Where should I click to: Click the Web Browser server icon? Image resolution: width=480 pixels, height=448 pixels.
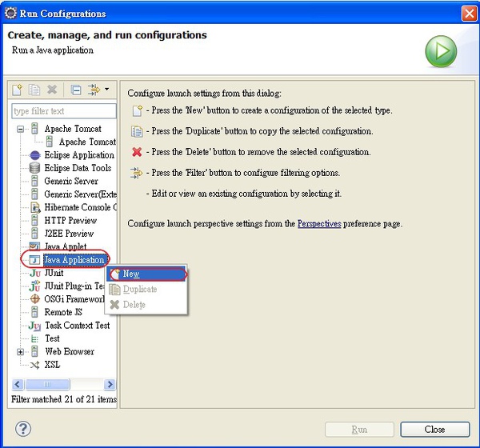pyautogui.click(x=34, y=351)
